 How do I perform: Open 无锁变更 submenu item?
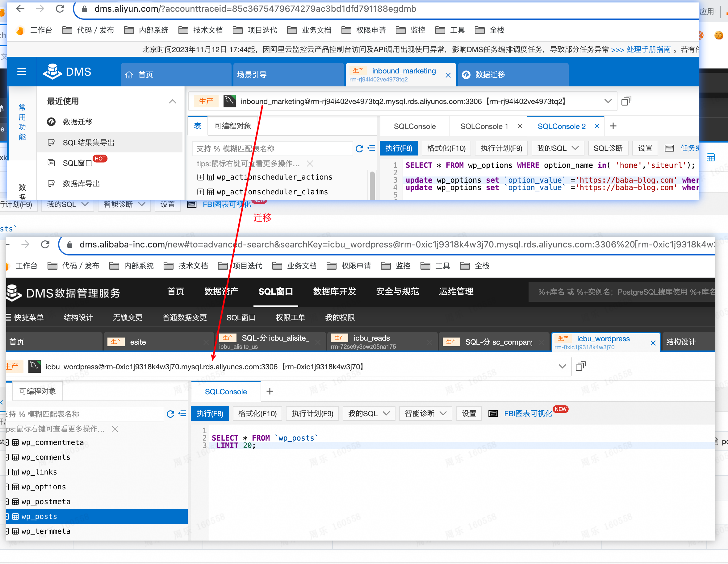pyautogui.click(x=128, y=317)
